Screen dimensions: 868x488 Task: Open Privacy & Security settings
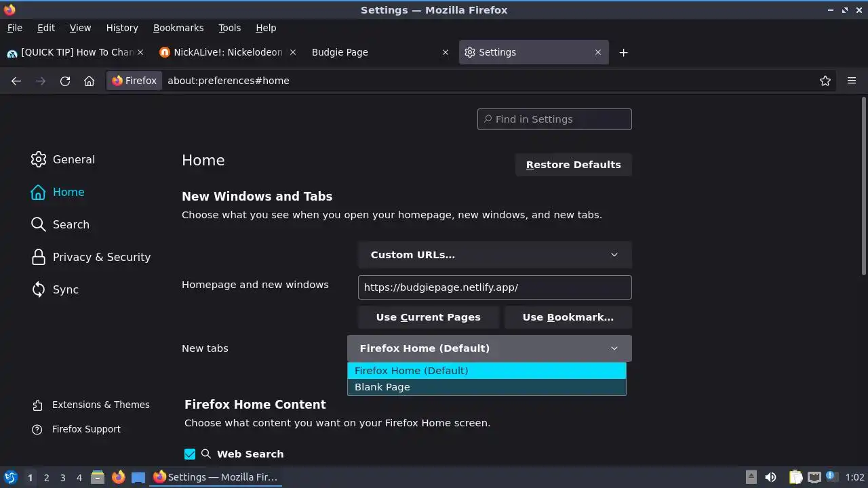click(91, 257)
